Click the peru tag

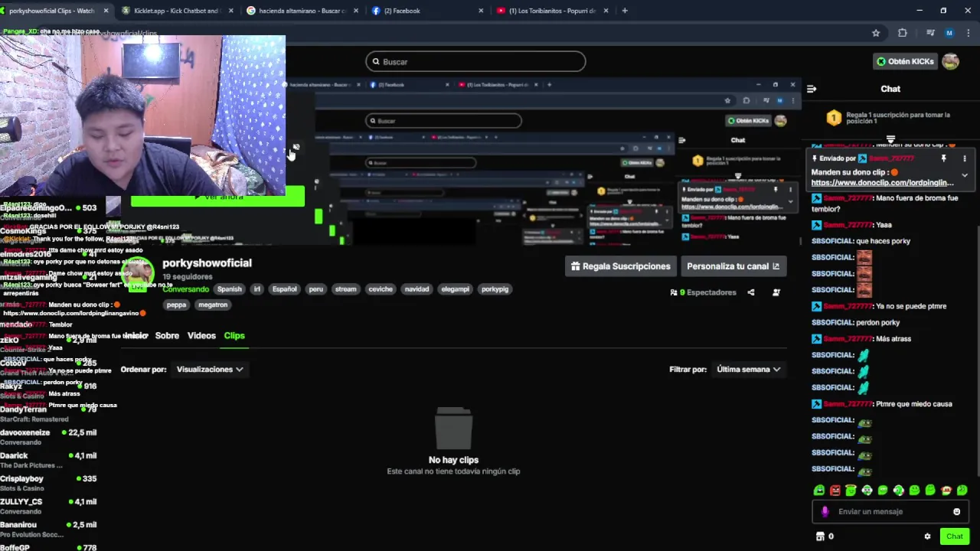pos(315,289)
